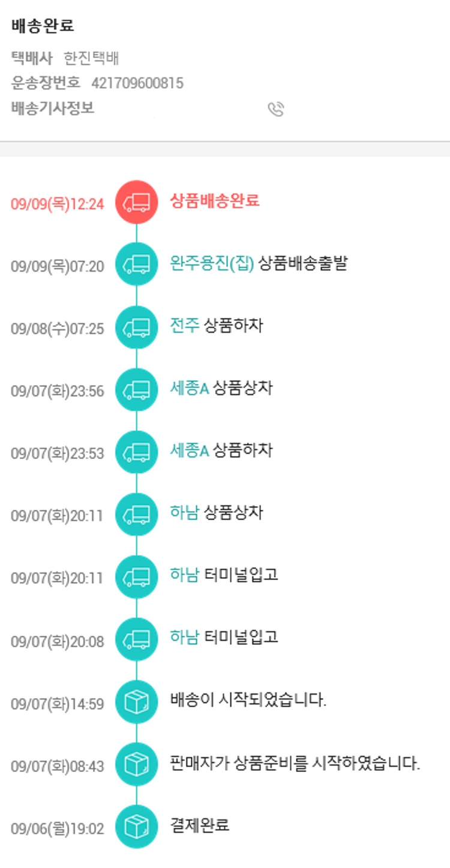Click the 09/09(목)12:24 timestamp

pyautogui.click(x=57, y=204)
